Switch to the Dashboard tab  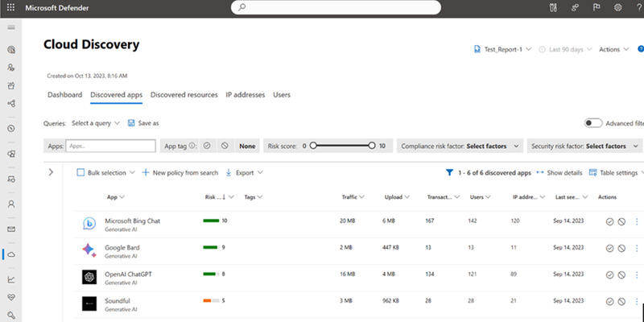65,94
